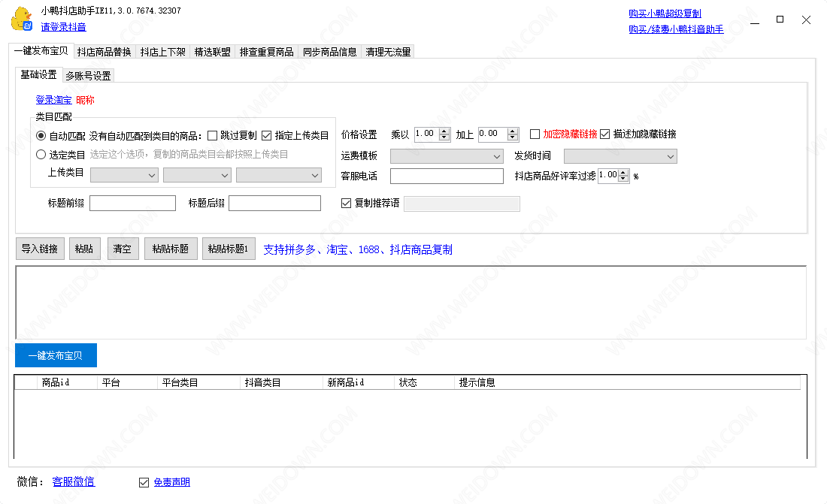Toggle the 指定上传类目 checkbox
Screen dimensions: 827x504
(267, 136)
